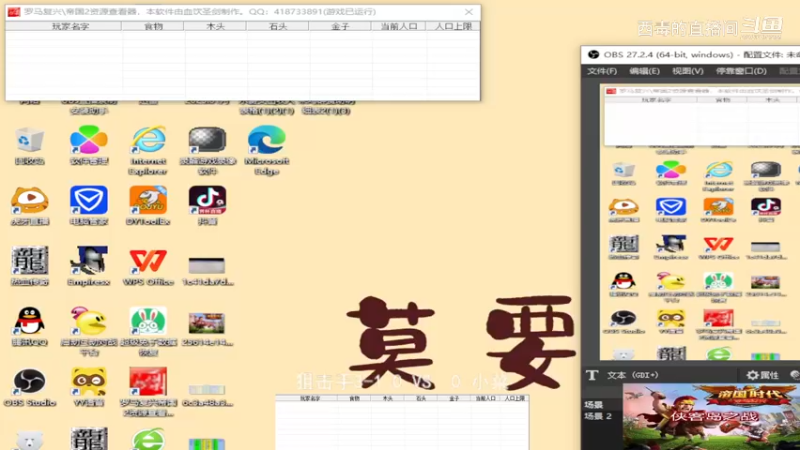Click the 人口上限 column header
Image resolution: width=800 pixels, height=450 pixels.
453,26
